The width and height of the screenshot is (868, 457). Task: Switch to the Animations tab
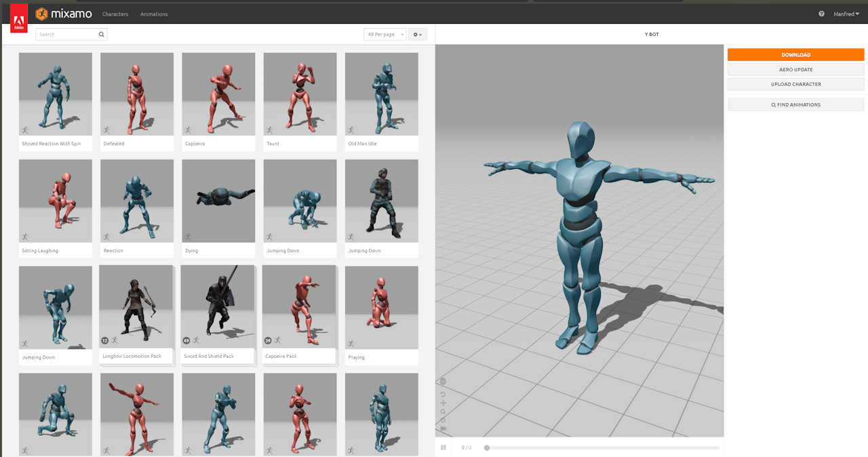tap(154, 14)
